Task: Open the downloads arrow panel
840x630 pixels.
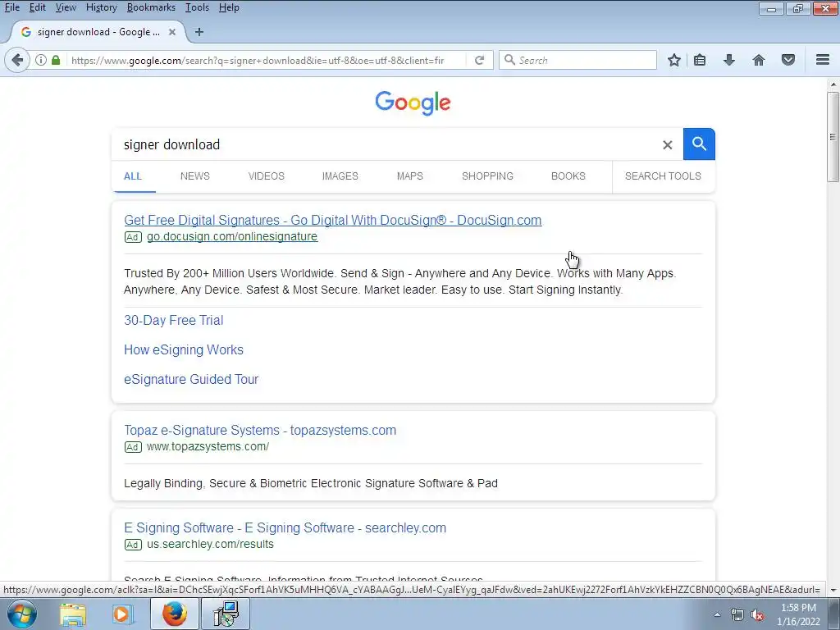Action: pos(728,60)
